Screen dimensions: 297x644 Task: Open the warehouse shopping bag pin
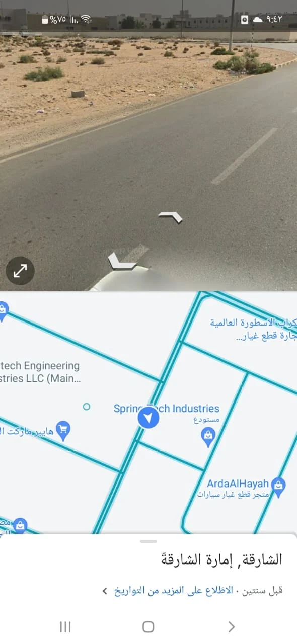(208, 437)
